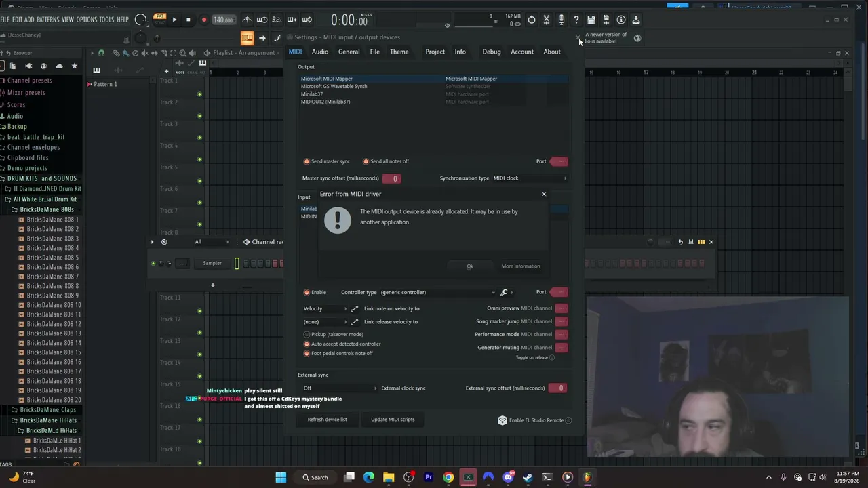This screenshot has height=488, width=868.
Task: Click the tempo 140 BPM field
Action: pos(223,20)
